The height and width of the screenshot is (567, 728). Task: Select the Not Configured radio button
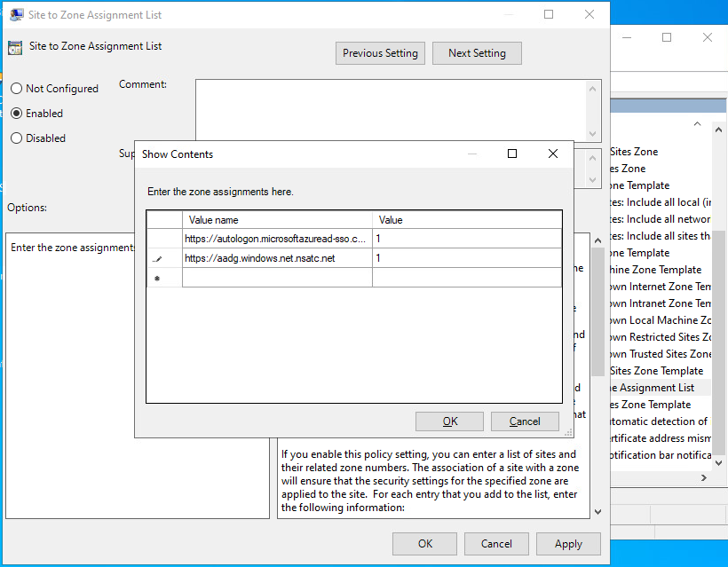point(17,89)
